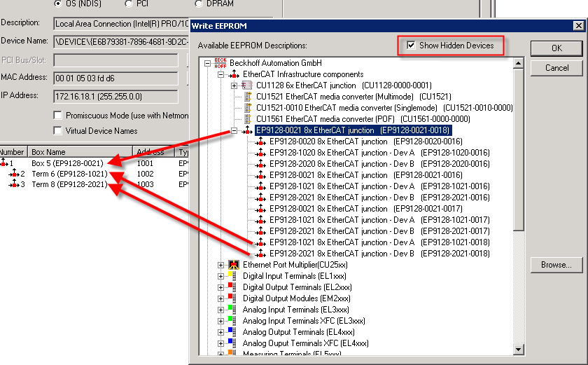Expand Analog Output Terminals (EL4xxx) node
The image size is (588, 365).
(221, 332)
